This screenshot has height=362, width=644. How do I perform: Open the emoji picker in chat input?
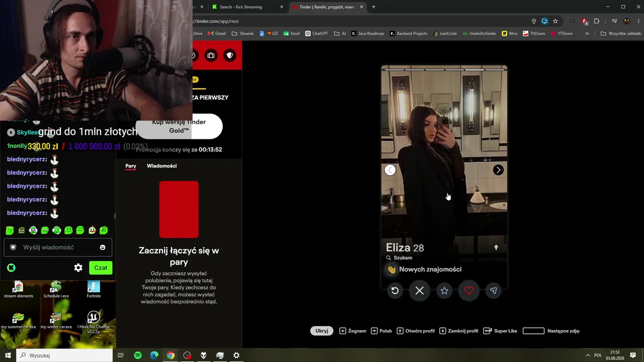pyautogui.click(x=103, y=247)
